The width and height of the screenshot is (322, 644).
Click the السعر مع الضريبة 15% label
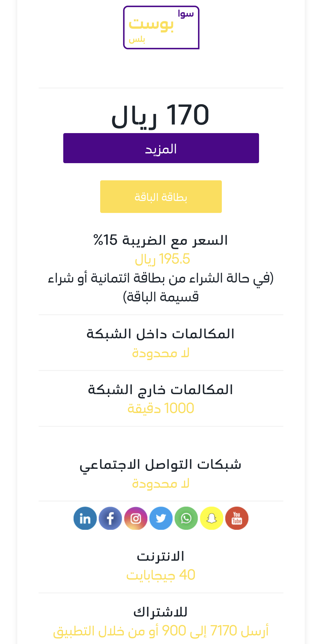[x=161, y=240]
